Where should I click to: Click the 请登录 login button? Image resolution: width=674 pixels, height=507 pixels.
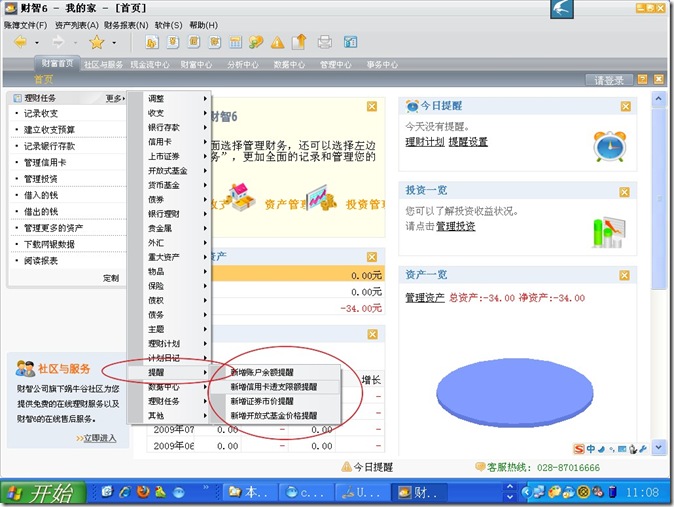point(609,80)
